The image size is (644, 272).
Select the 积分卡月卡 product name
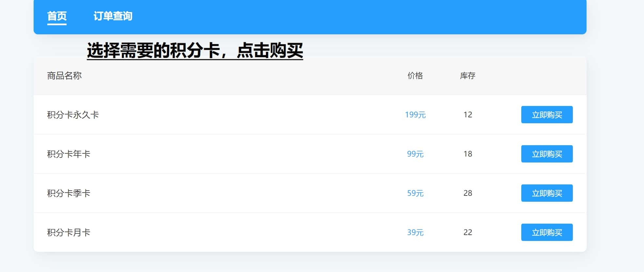pyautogui.click(x=69, y=232)
